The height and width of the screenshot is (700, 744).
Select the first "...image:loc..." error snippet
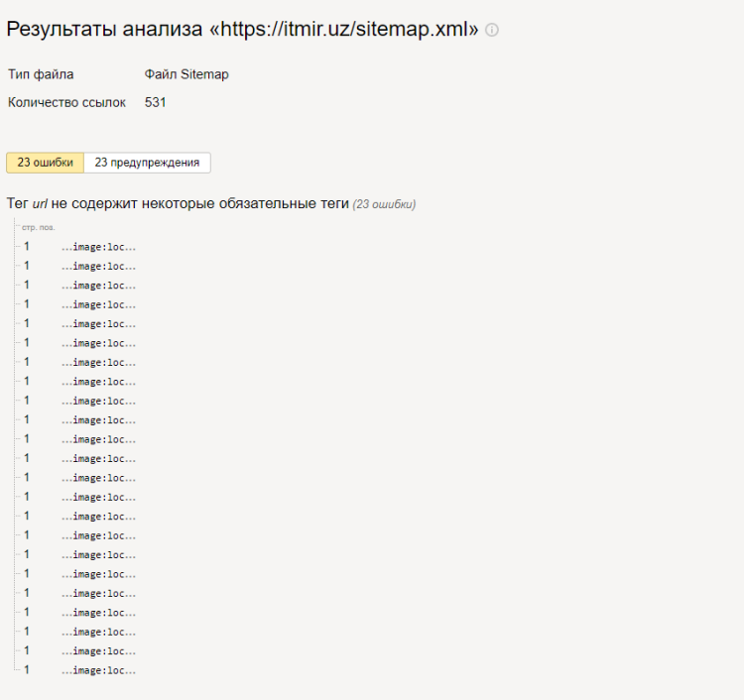[98, 247]
